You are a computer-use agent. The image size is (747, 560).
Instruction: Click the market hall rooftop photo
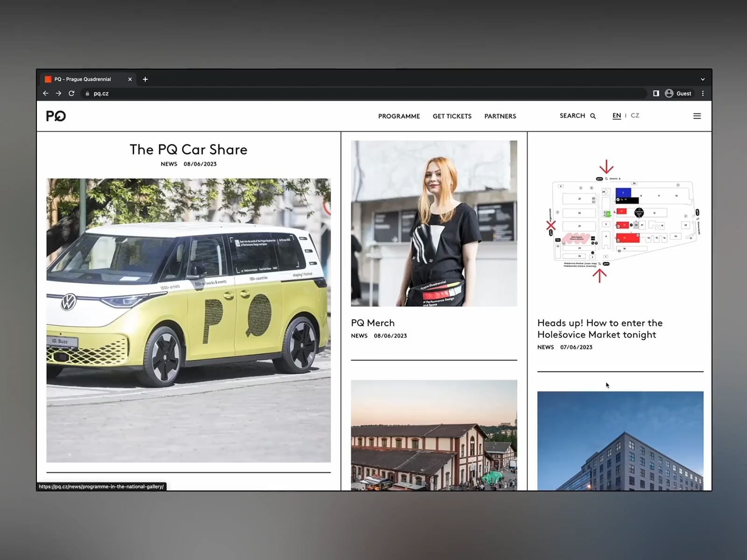[434, 435]
